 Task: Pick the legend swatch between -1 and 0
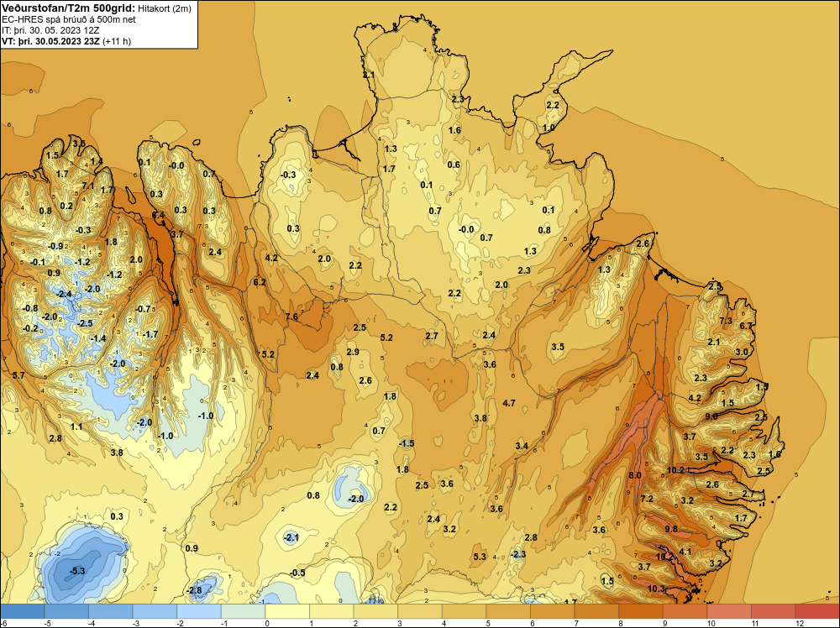coord(244,611)
